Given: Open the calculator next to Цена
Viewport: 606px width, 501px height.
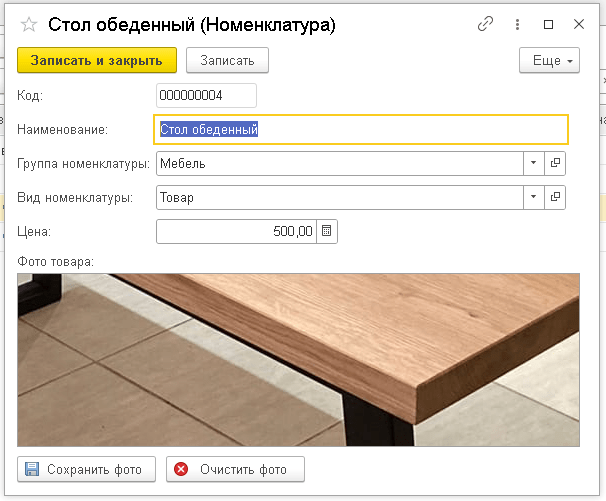Looking at the screenshot, I should (x=327, y=232).
